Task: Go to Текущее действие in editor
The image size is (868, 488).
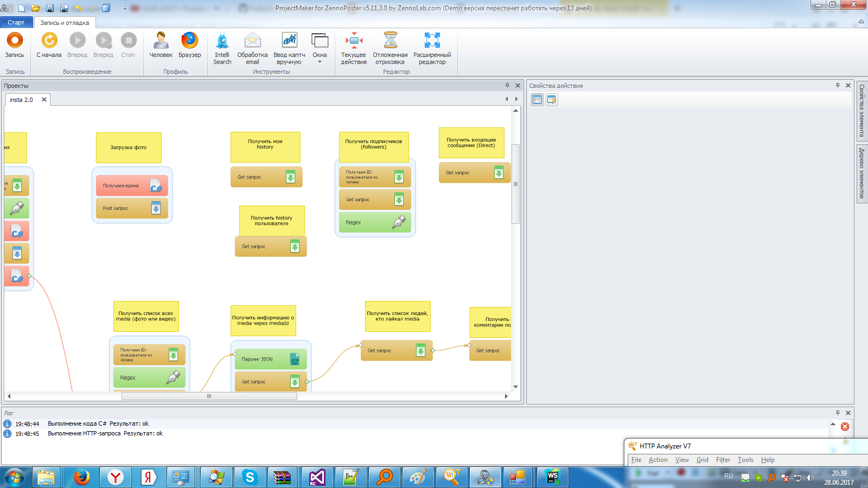Action: (354, 48)
